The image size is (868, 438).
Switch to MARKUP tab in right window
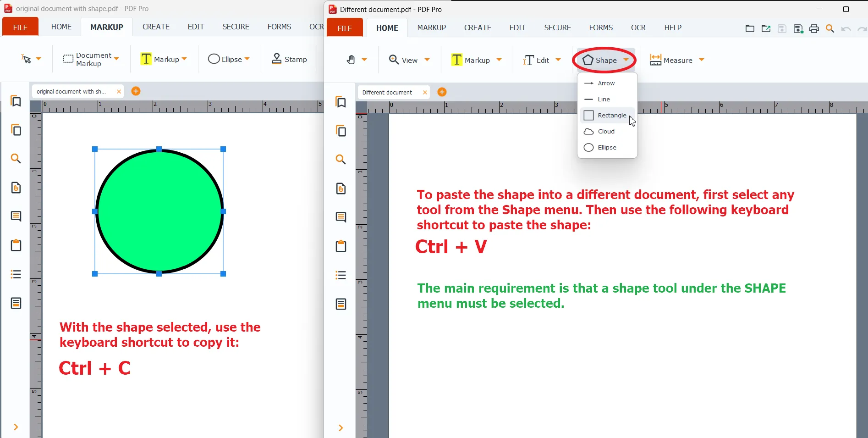click(x=432, y=28)
